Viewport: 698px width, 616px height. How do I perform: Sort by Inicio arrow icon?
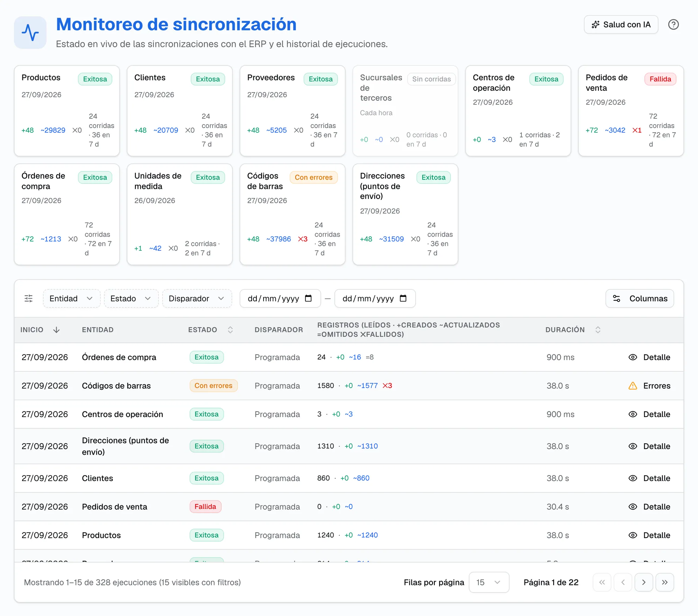pyautogui.click(x=57, y=330)
